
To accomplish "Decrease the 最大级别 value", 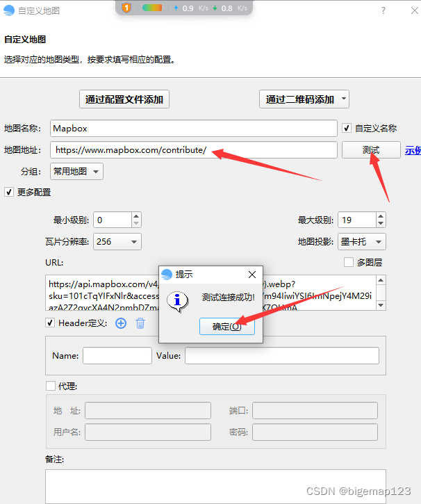I will [381, 224].
